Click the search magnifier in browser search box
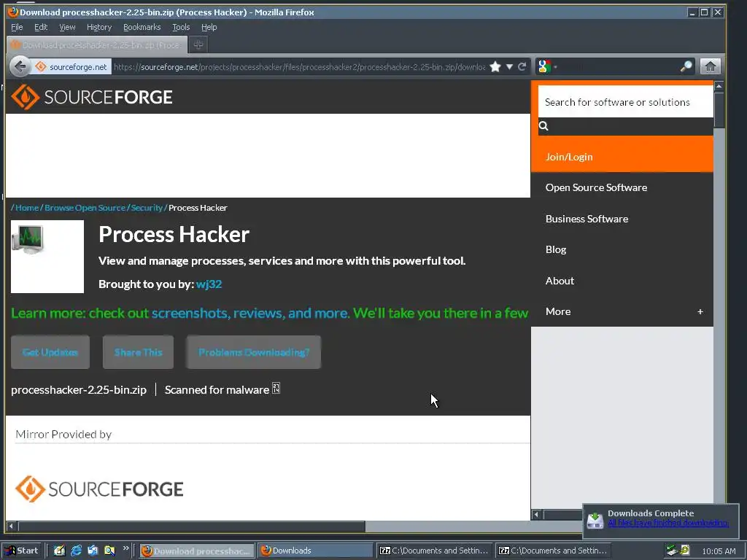This screenshot has height=560, width=747. pos(686,66)
